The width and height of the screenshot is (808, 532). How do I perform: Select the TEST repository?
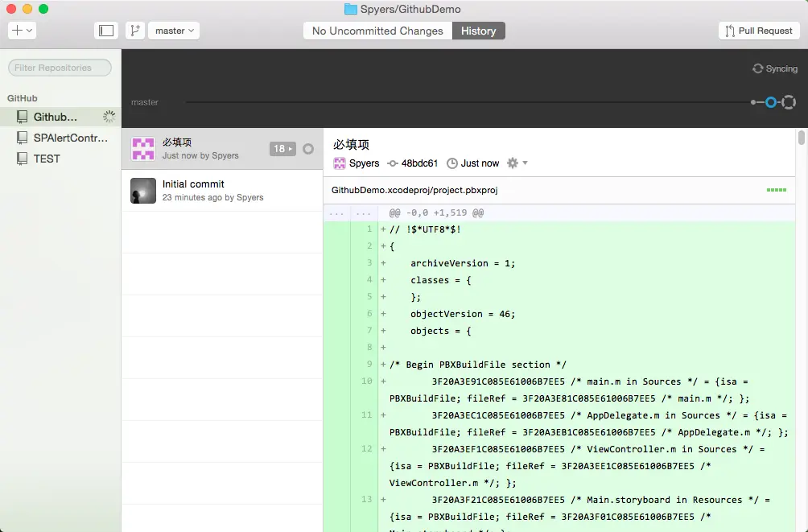[61, 159]
